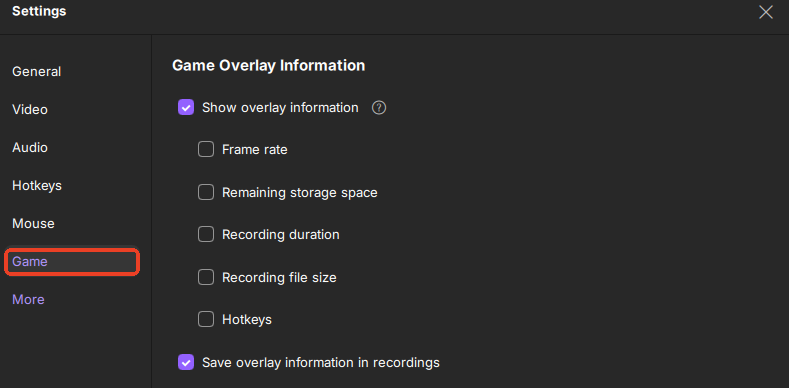Click the Settings title text
This screenshot has height=388, width=789.
pyautogui.click(x=39, y=11)
